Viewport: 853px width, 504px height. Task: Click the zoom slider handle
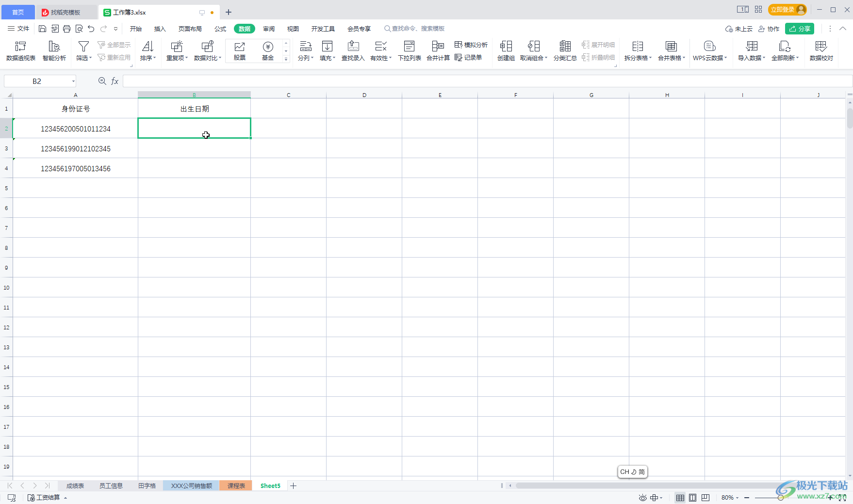[780, 498]
